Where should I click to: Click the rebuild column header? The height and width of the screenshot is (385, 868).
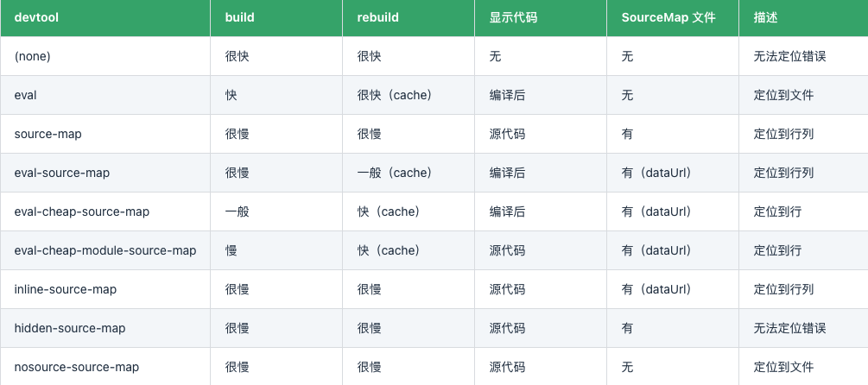coord(377,17)
